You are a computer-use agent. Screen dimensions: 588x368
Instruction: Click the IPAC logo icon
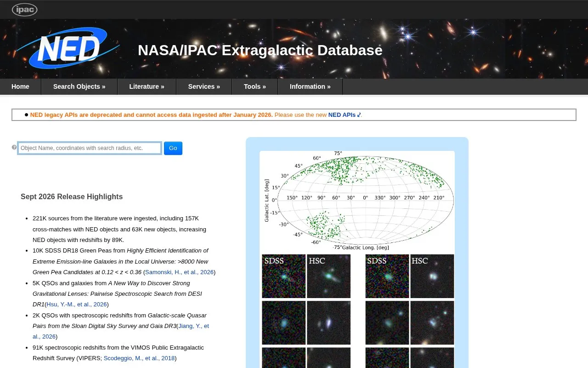24,9
